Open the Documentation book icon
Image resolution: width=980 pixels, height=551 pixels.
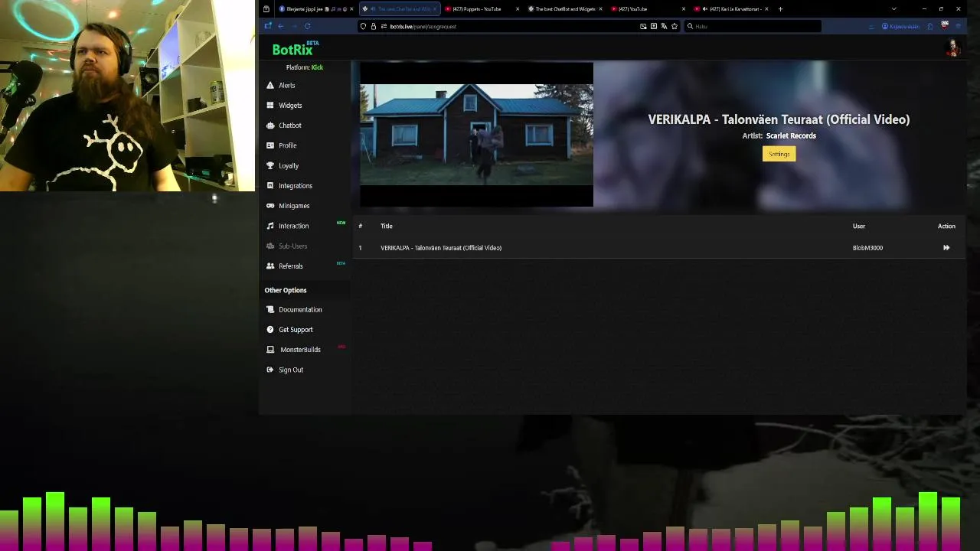270,309
